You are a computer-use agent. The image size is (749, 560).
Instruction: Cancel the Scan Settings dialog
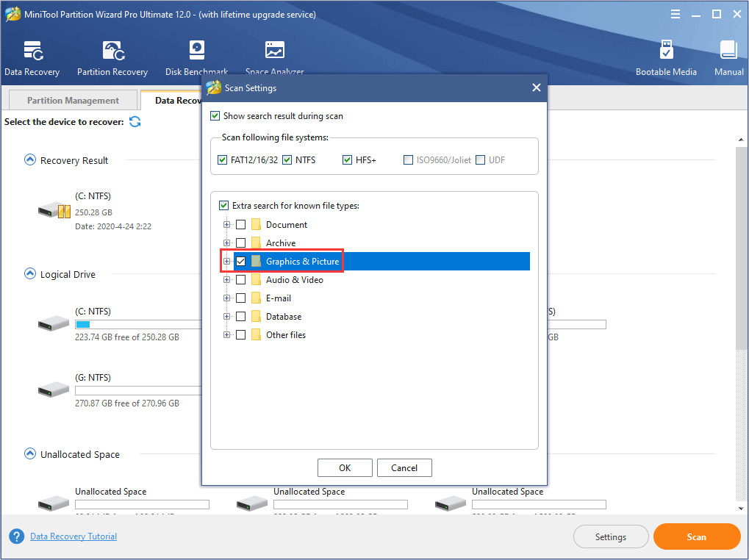click(404, 468)
